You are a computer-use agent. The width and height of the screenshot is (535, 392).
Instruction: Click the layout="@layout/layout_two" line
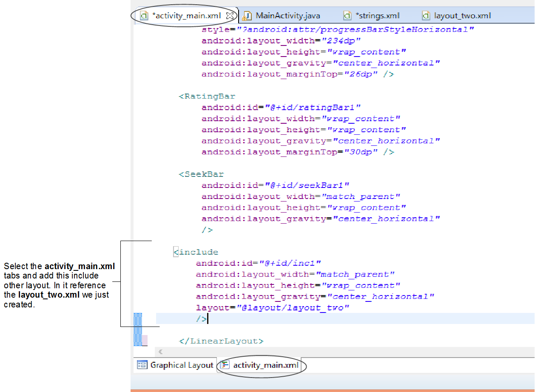(273, 307)
